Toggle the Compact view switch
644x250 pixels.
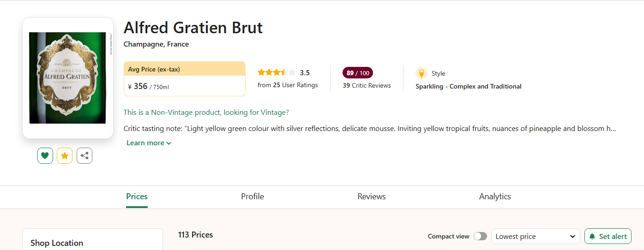coord(480,236)
